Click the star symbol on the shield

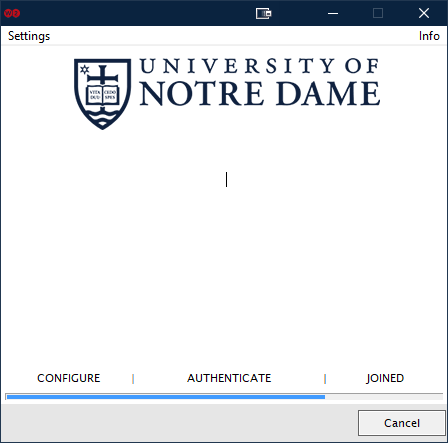[84, 69]
